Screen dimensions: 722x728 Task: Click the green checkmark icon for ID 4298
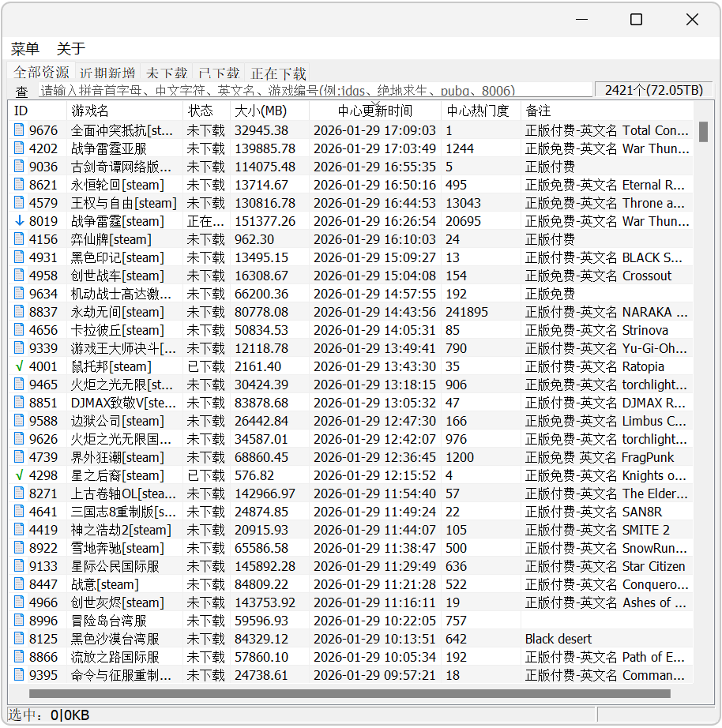click(19, 475)
